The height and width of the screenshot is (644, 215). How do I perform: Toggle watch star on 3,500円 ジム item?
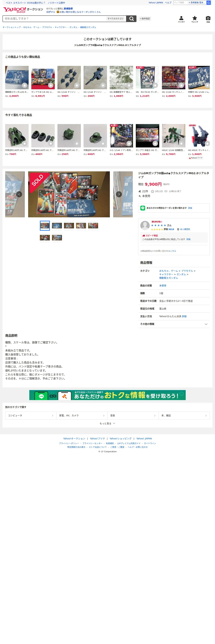pos(207,85)
